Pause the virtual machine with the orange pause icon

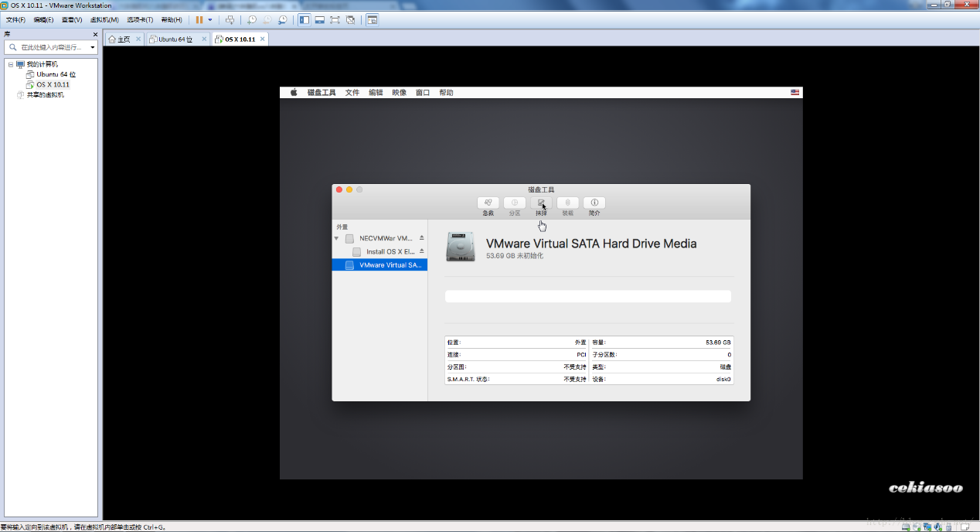199,19
